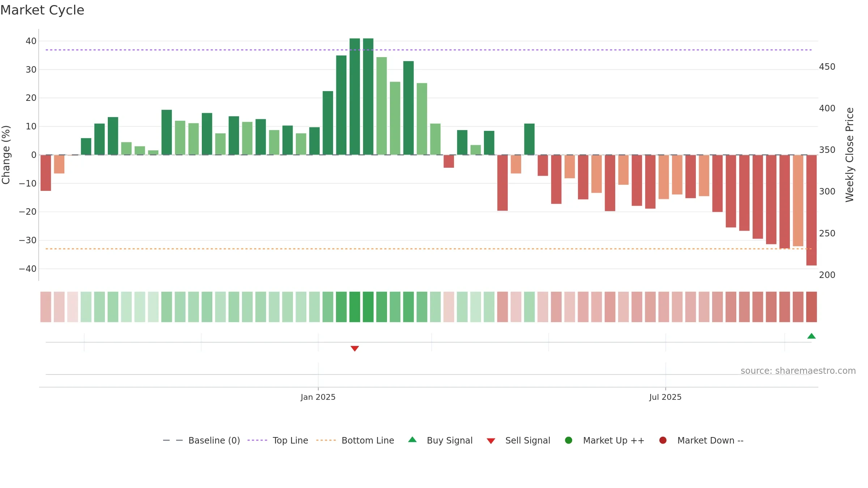The width and height of the screenshot is (868, 488).
Task: Click the first red bar at chart start
Action: 46,173
